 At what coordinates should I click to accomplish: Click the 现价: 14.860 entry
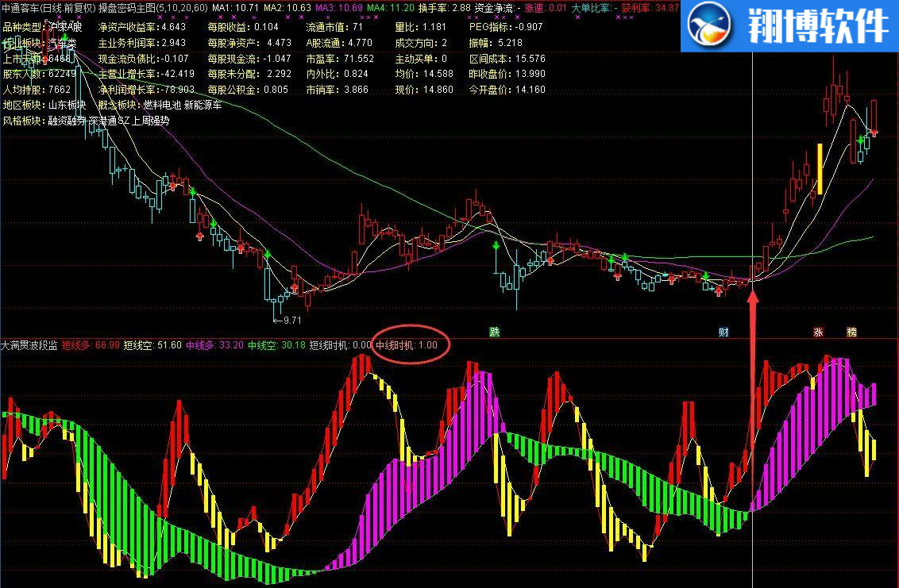tap(424, 90)
